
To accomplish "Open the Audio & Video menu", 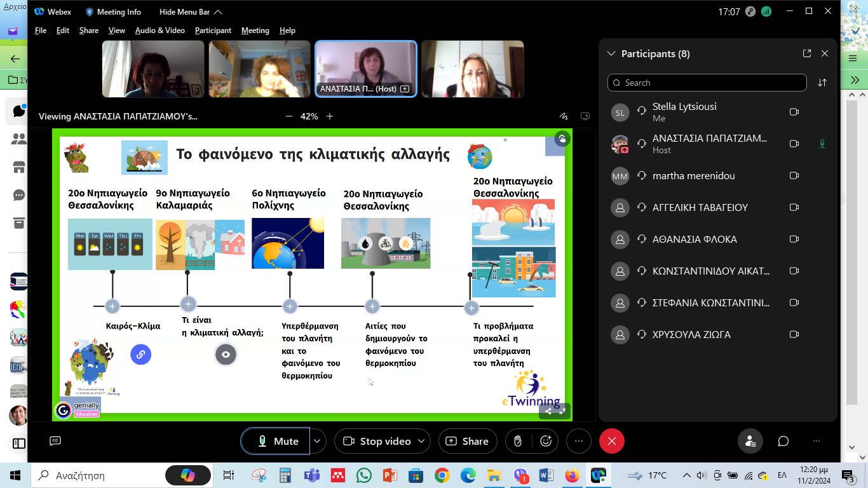I will click(x=159, y=30).
